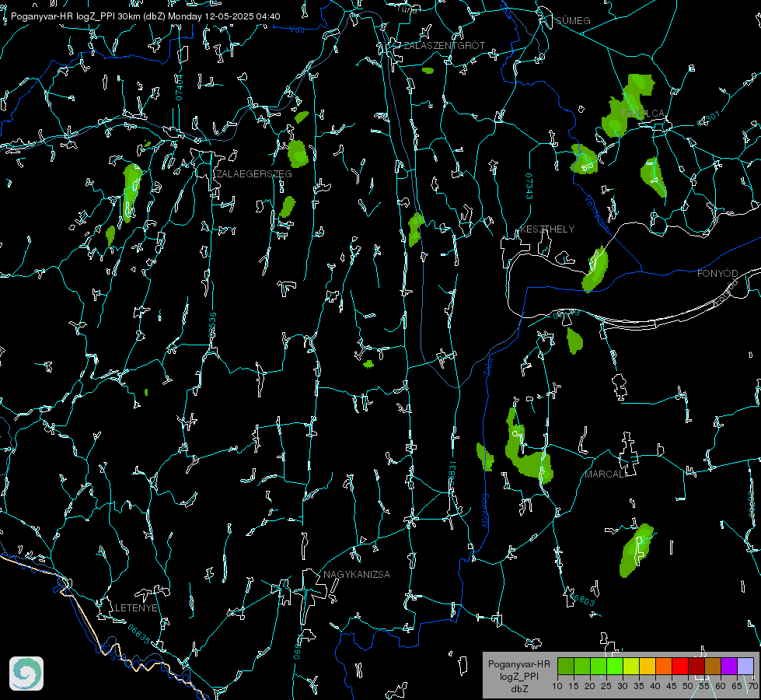Click the ZALAEGERSZEG city label
The image size is (761, 700).
(x=254, y=174)
